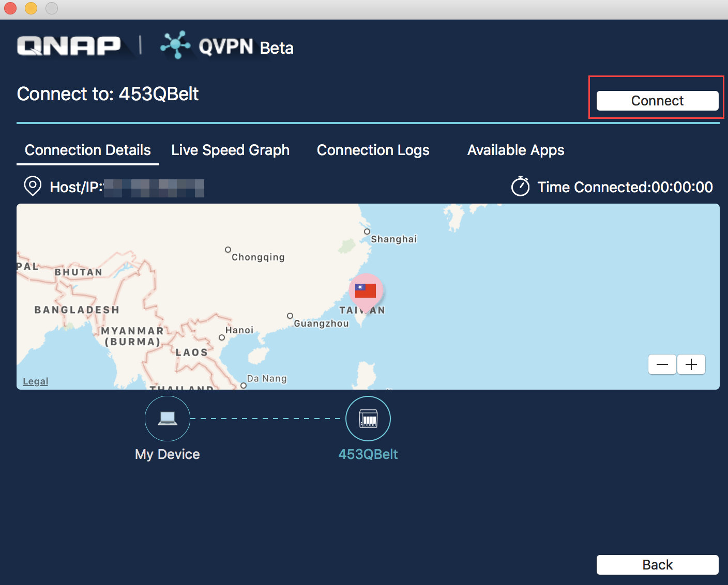Click the blurred Host/IP address field
Screen dimensions: 728x585
[x=154, y=188]
